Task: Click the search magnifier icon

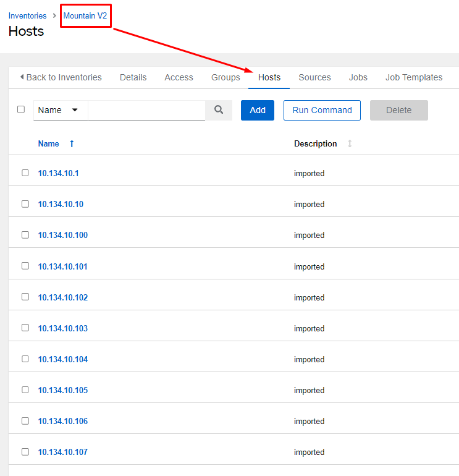Action: [x=219, y=110]
